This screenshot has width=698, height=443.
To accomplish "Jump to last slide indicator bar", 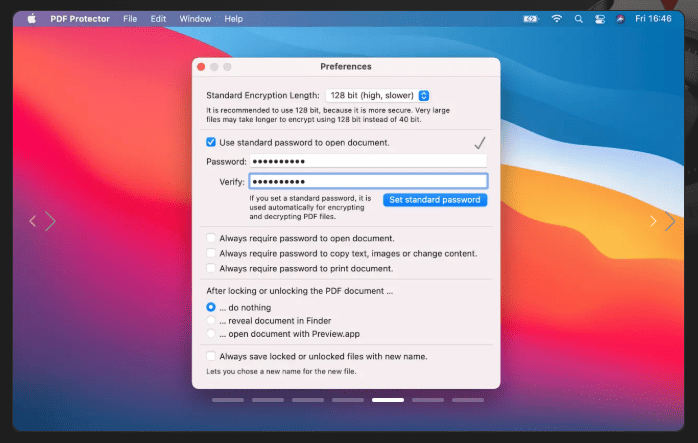I will (x=468, y=400).
